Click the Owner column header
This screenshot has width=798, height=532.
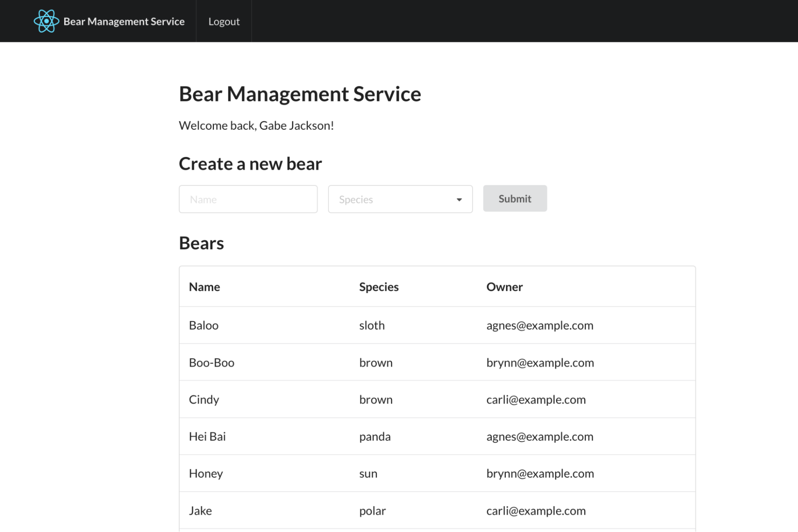tap(504, 287)
